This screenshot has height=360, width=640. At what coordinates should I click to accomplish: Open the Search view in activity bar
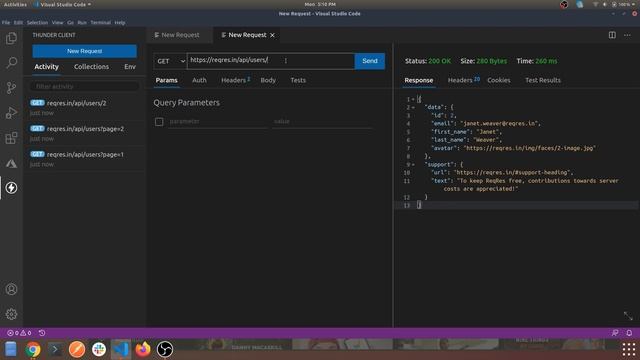(x=11, y=63)
